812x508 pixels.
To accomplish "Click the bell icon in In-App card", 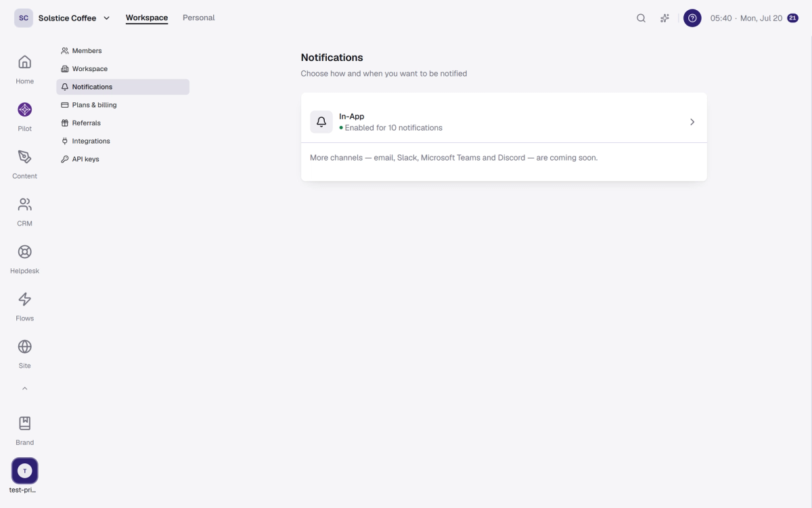I will pos(321,122).
